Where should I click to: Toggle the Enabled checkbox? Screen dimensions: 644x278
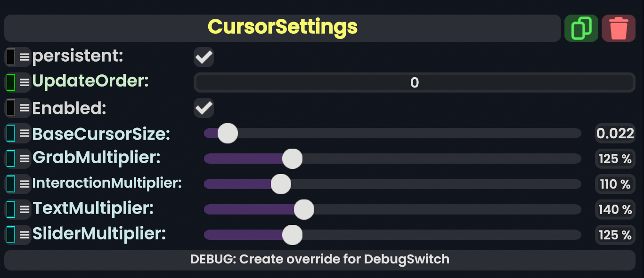click(204, 108)
